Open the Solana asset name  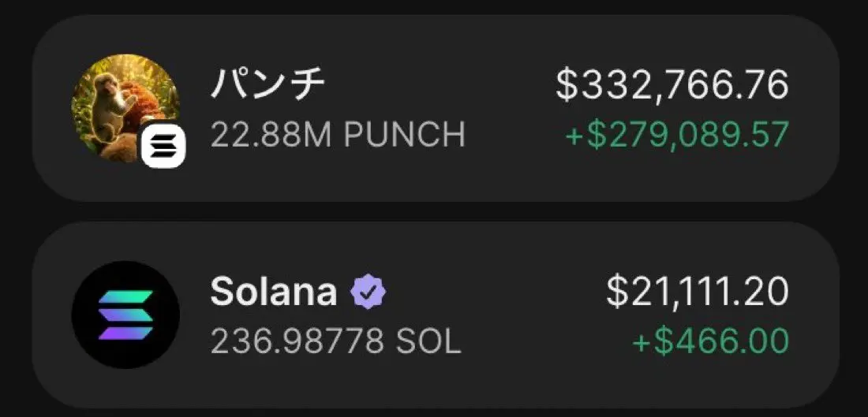(x=272, y=292)
